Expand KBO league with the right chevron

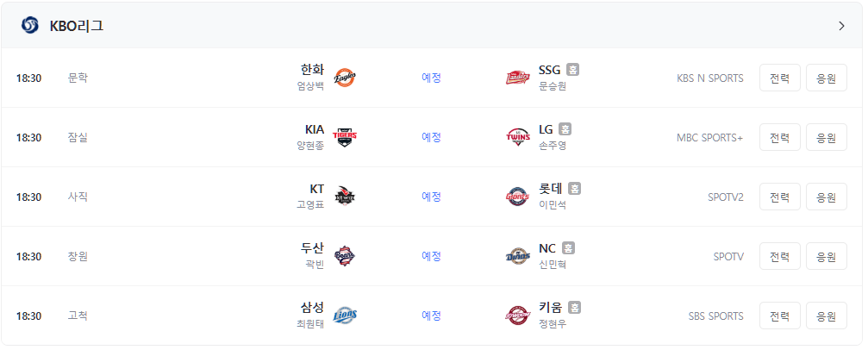coord(841,26)
